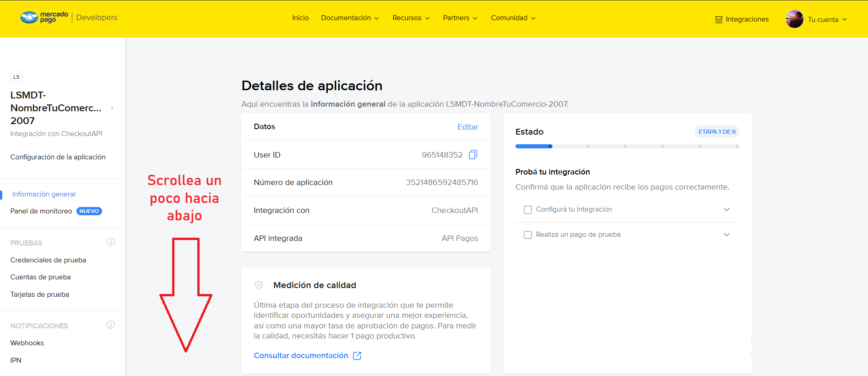Select Información general in the sidebar
Image resolution: width=868 pixels, height=376 pixels.
click(44, 194)
